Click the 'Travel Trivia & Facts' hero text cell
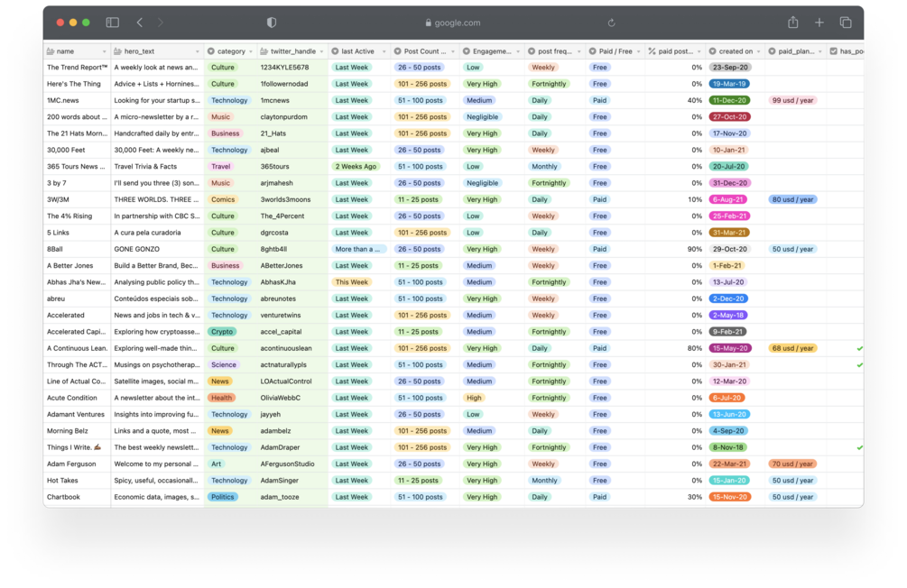The height and width of the screenshot is (588, 907). coord(157,167)
